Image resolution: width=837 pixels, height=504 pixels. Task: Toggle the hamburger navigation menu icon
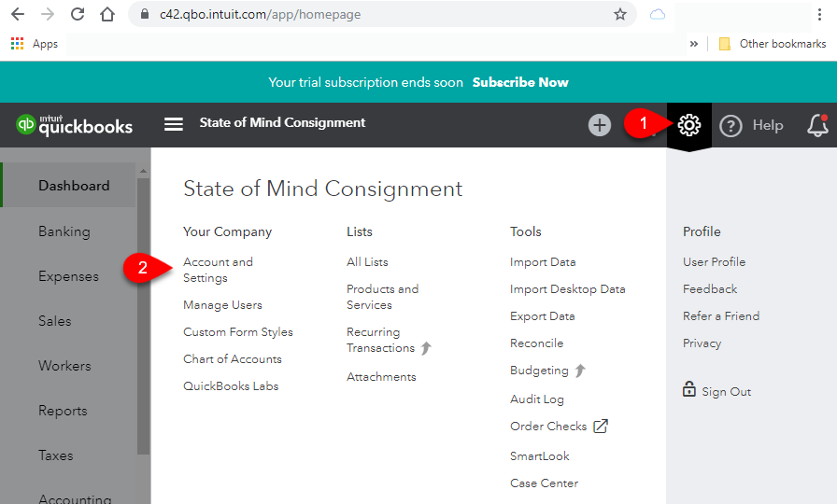(x=174, y=124)
